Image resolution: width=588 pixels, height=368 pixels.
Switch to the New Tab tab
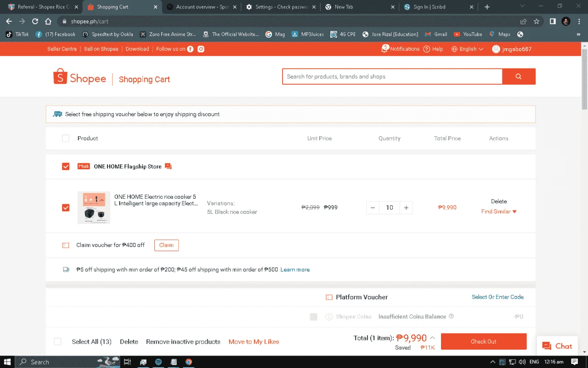coord(361,7)
